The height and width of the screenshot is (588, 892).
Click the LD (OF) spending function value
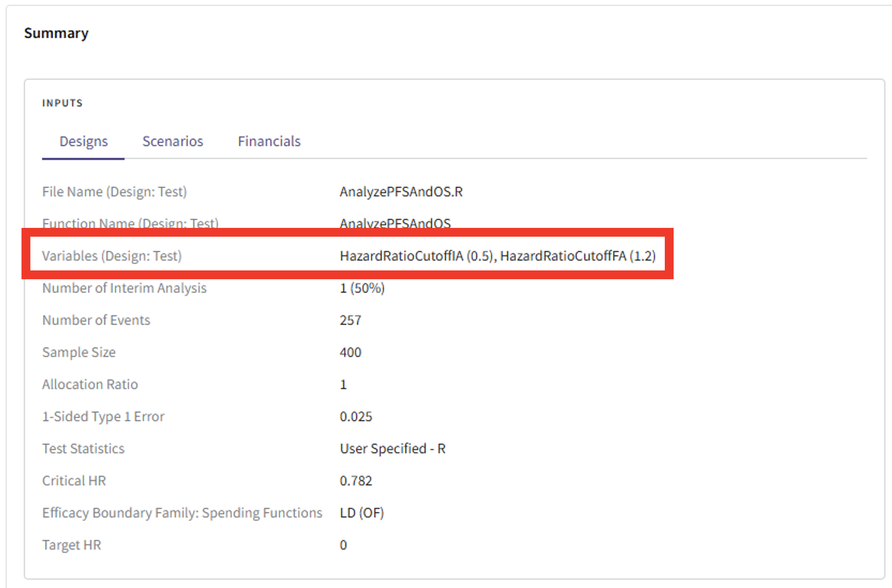pos(362,513)
